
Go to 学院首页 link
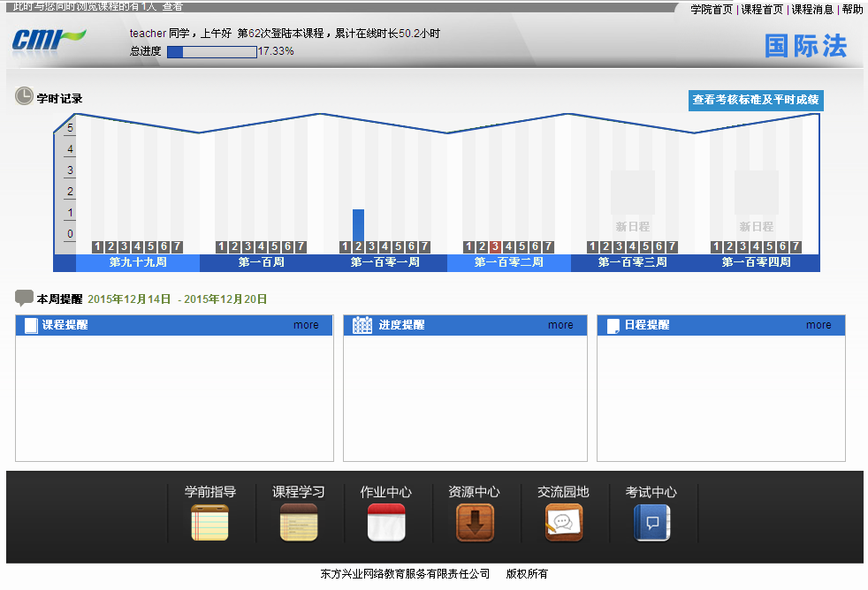tap(712, 9)
